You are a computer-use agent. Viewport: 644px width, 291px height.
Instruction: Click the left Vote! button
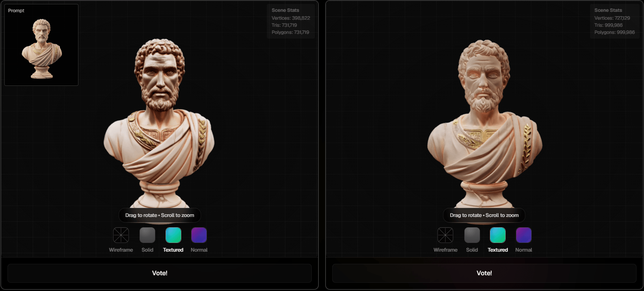coord(160,273)
